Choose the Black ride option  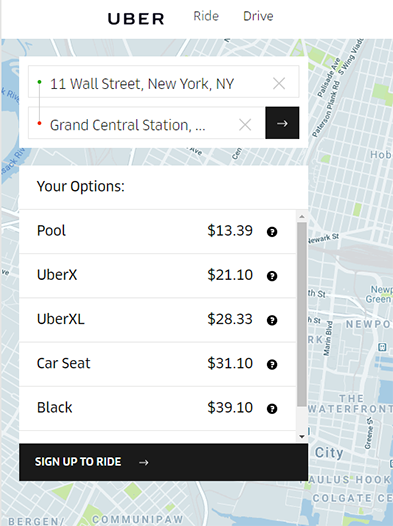pyautogui.click(x=158, y=408)
